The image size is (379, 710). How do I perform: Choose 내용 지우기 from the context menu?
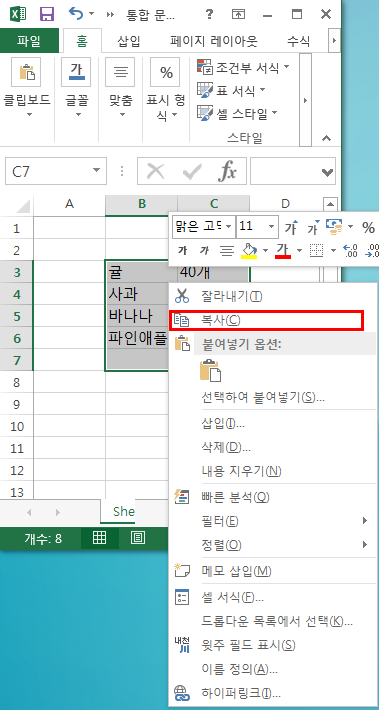(x=273, y=471)
